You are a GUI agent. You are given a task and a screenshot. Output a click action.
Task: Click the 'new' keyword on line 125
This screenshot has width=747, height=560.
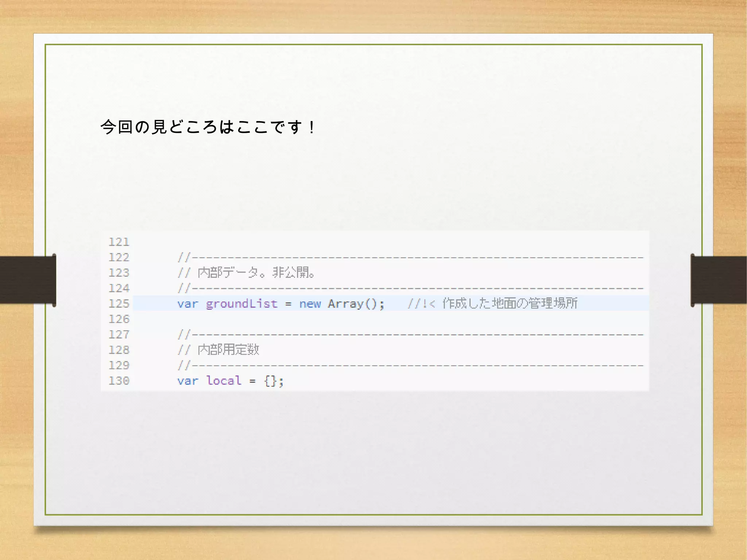click(310, 304)
